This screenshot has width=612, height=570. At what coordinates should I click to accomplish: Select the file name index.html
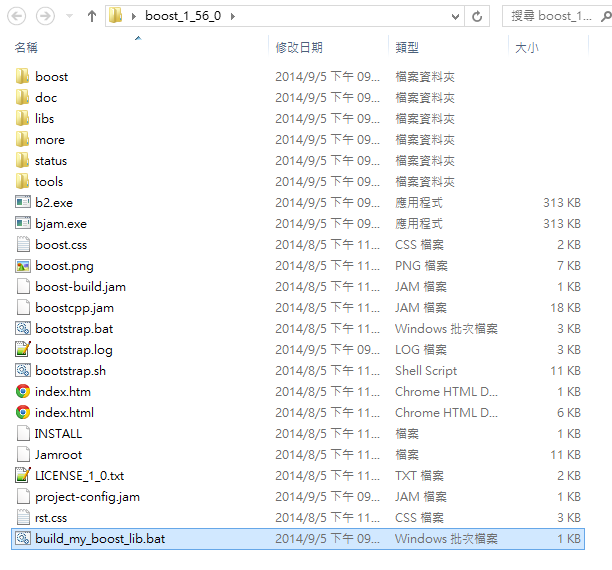(64, 413)
